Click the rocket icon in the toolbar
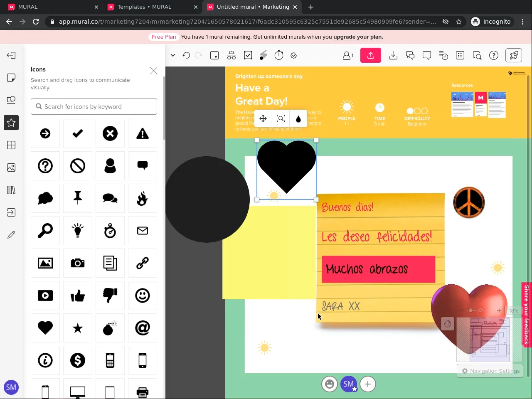 [514, 55]
